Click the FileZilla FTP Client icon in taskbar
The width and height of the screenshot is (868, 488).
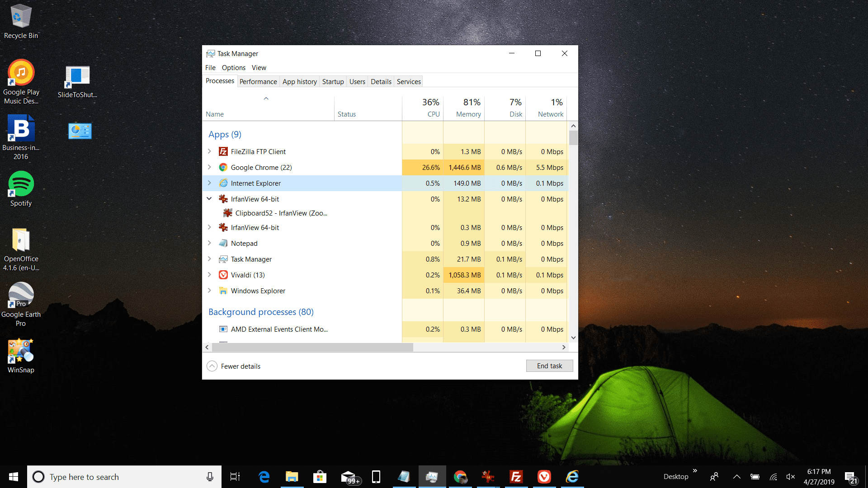pyautogui.click(x=516, y=477)
